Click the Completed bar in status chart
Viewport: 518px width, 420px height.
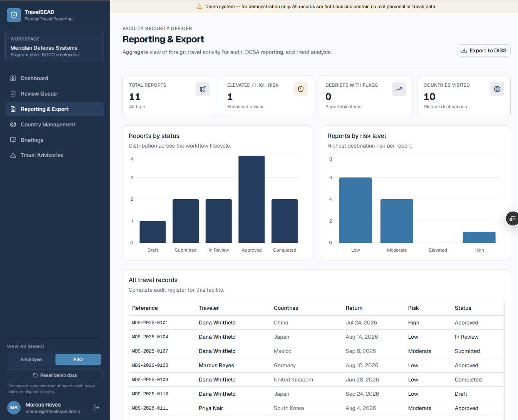(x=285, y=221)
